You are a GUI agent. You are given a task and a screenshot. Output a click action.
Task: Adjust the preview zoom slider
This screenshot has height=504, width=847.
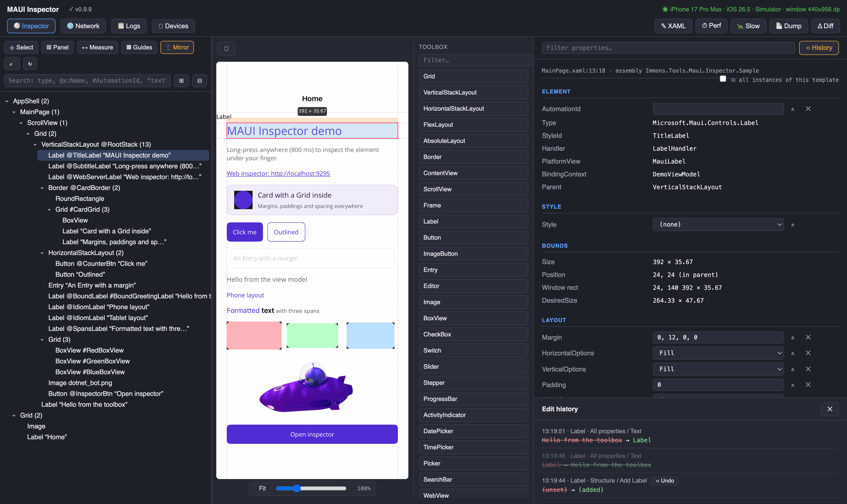pos(311,488)
